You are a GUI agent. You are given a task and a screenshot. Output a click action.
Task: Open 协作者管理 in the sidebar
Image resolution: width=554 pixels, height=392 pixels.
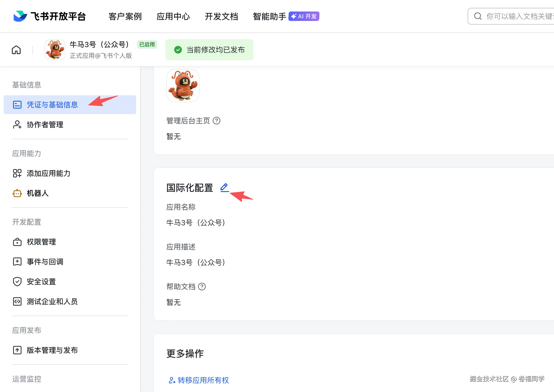point(45,125)
